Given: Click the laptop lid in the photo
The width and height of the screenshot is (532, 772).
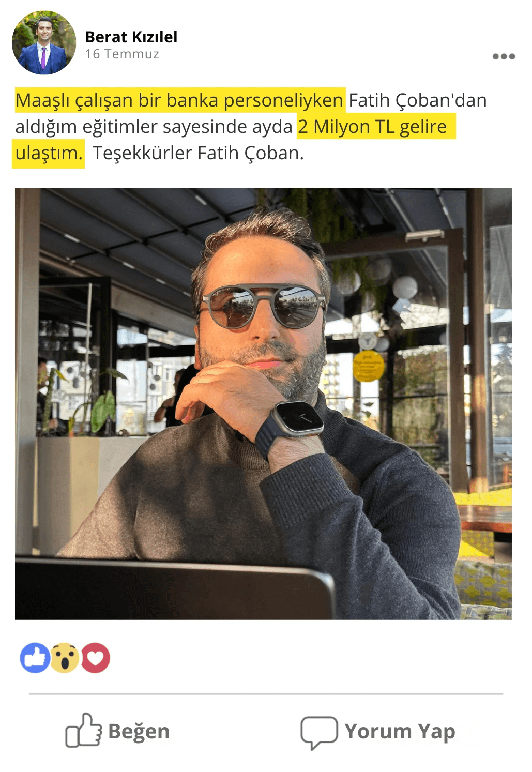Looking at the screenshot, I should [x=175, y=589].
